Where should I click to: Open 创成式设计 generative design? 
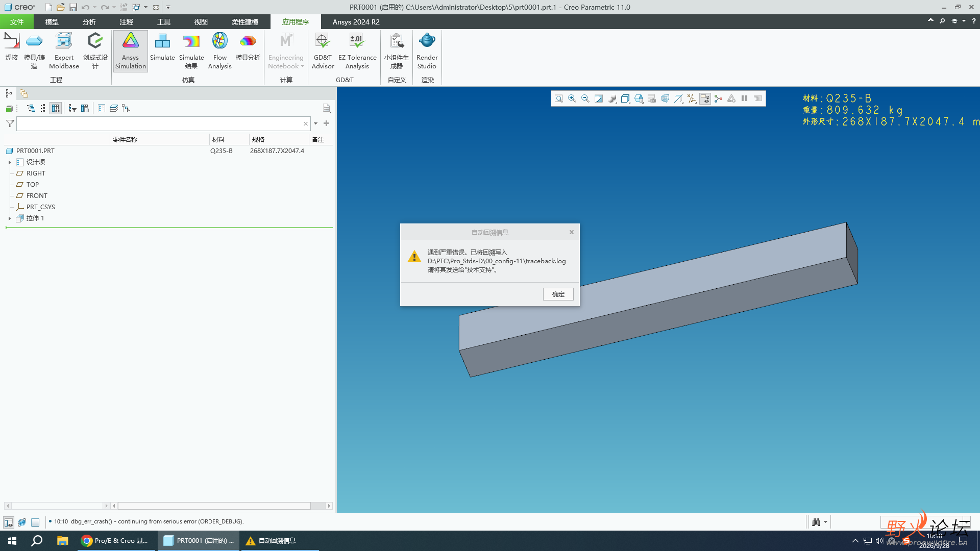(x=95, y=51)
